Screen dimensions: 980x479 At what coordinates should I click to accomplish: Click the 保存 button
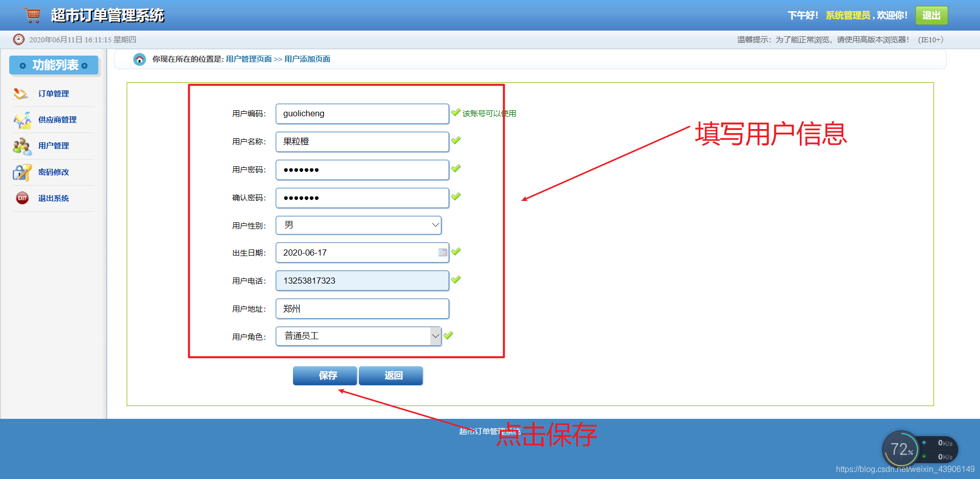325,375
